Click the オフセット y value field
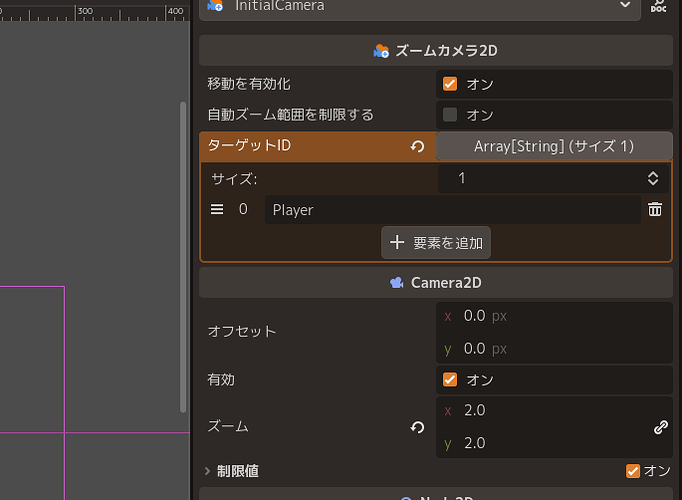The height and width of the screenshot is (500, 682). (554, 349)
